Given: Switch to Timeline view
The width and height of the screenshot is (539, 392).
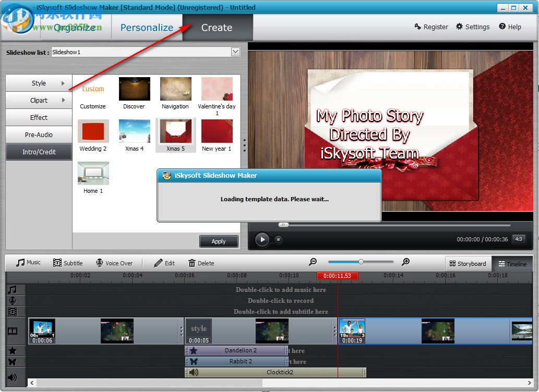Looking at the screenshot, I should pyautogui.click(x=512, y=264).
